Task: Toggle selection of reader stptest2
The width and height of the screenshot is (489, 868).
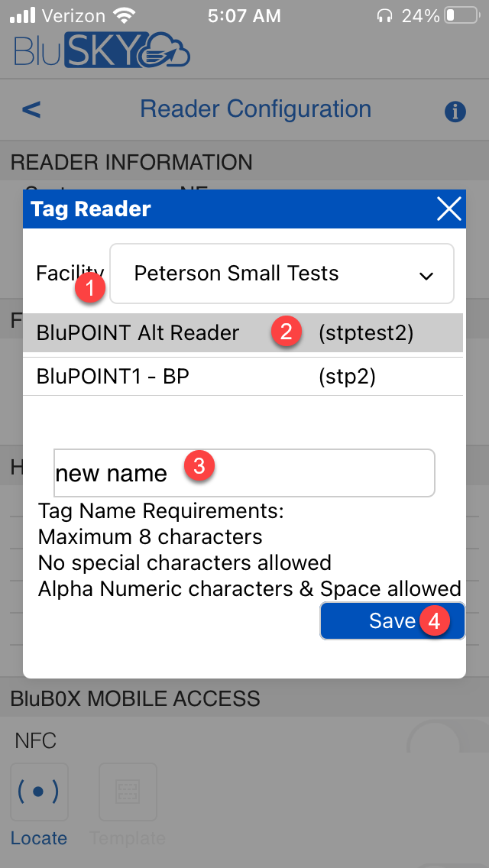Action: (x=367, y=332)
